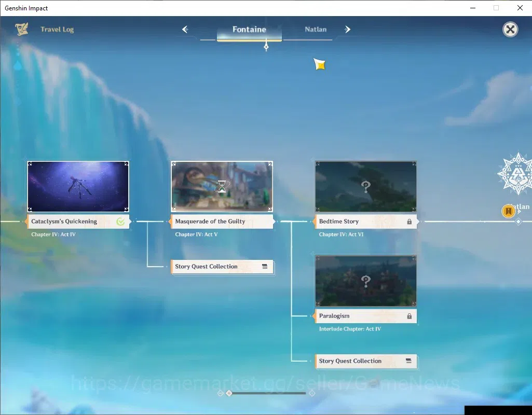532x415 pixels.
Task: Go to next region with right arrow
Action: pyautogui.click(x=347, y=30)
